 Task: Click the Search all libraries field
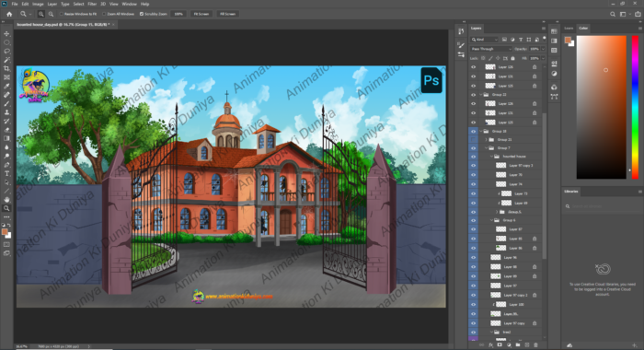coord(602,206)
